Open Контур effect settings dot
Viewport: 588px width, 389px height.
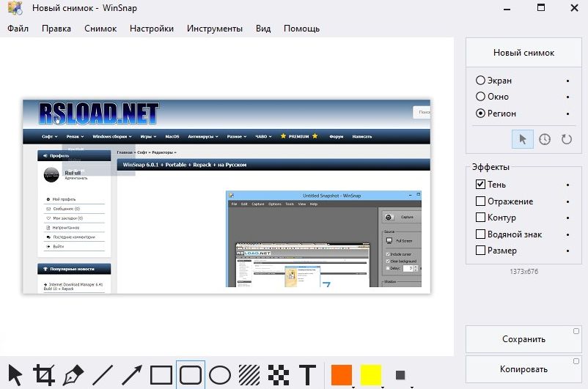[x=567, y=218]
